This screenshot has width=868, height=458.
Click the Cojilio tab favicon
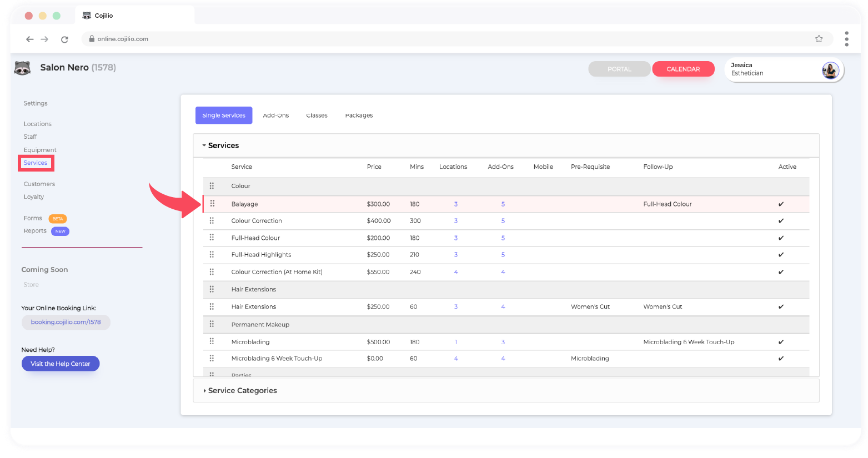[x=87, y=16]
